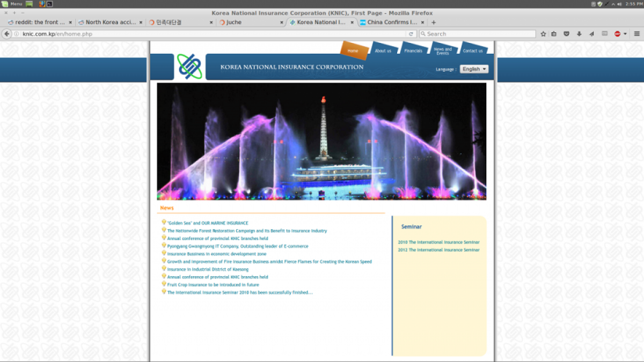Open the dropdown arrow next to Adblock Plus
This screenshot has width=644, height=362.
pyautogui.click(x=625, y=33)
